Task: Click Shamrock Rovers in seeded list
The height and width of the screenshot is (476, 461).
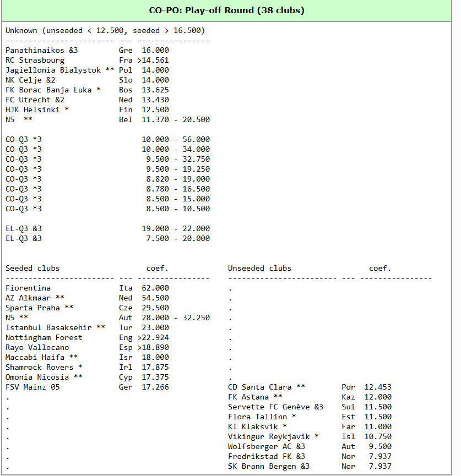Action: (x=39, y=367)
